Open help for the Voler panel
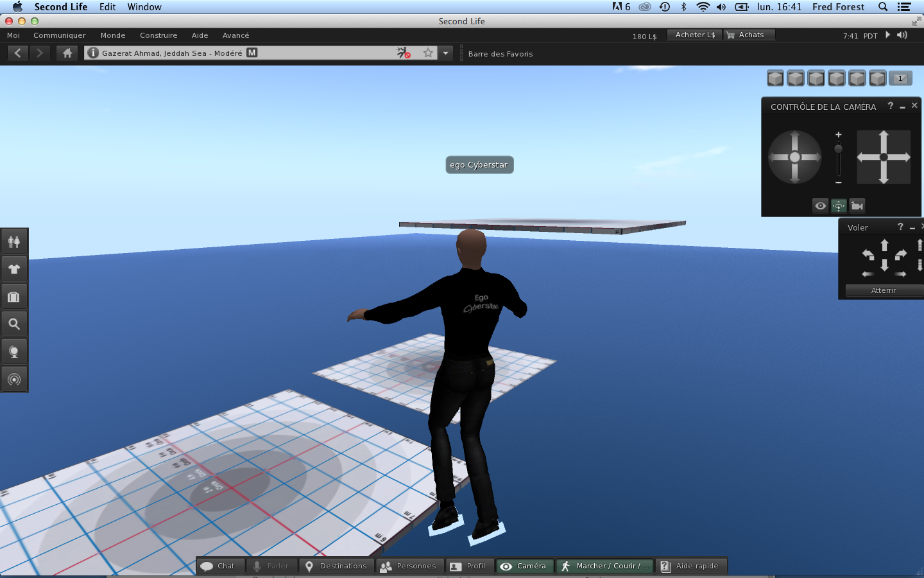This screenshot has height=578, width=924. pyautogui.click(x=900, y=227)
